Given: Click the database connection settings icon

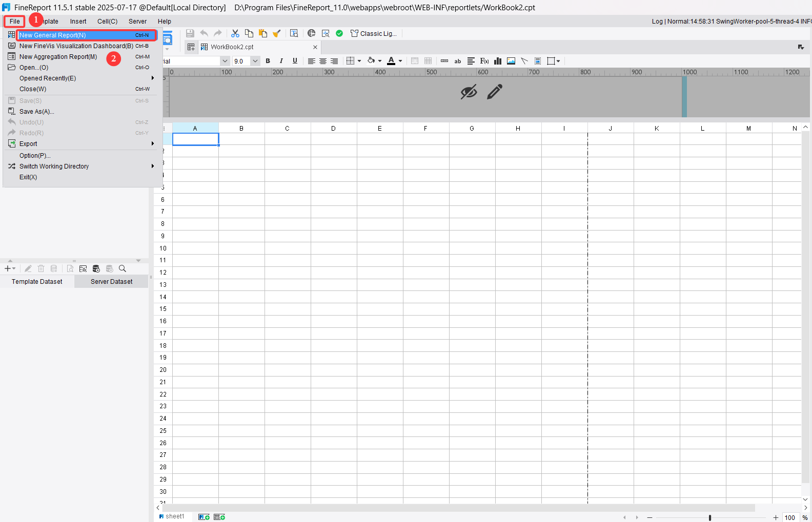Looking at the screenshot, I should pyautogui.click(x=83, y=268).
